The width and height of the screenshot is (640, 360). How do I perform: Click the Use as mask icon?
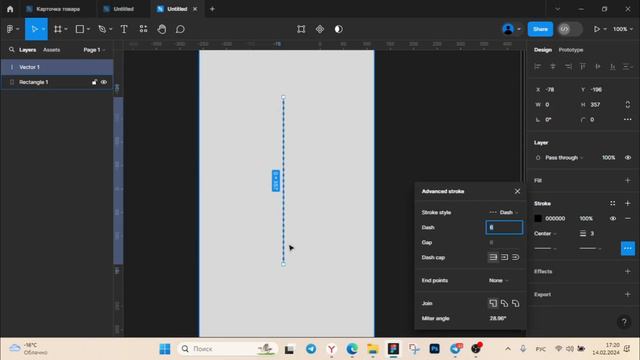338,29
